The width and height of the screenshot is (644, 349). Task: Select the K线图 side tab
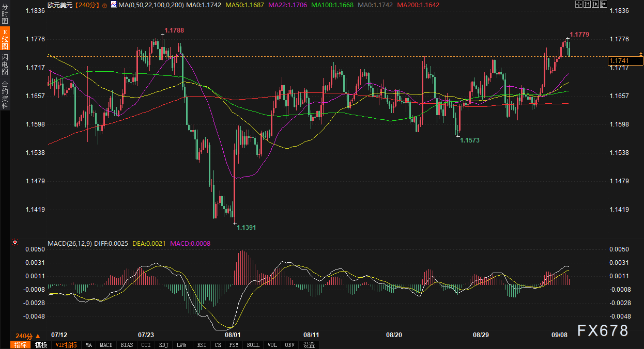click(x=5, y=39)
